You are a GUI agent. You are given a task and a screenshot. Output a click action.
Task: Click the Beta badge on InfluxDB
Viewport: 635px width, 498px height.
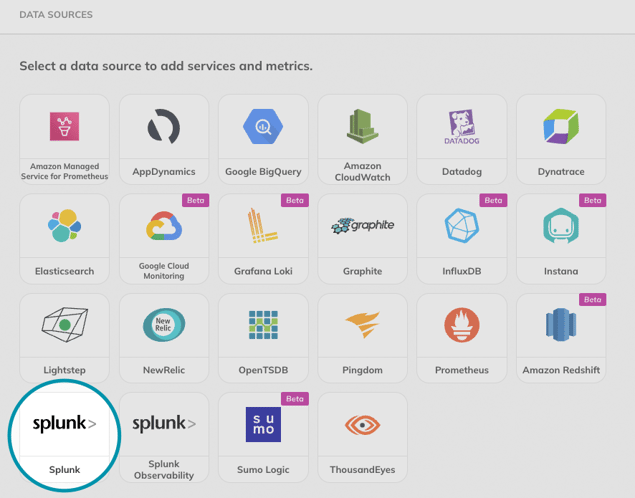tap(493, 200)
